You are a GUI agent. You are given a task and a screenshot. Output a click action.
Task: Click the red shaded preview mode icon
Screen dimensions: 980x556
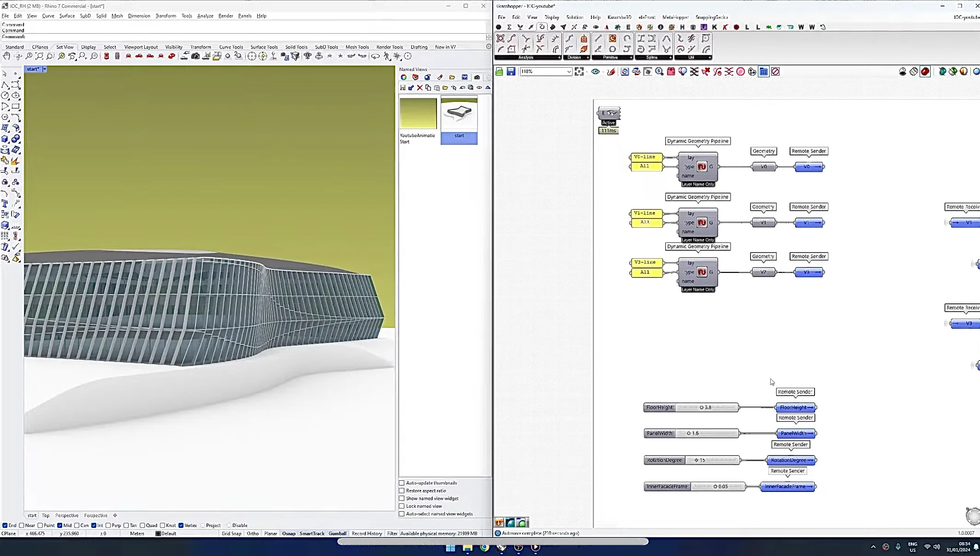[x=925, y=71]
